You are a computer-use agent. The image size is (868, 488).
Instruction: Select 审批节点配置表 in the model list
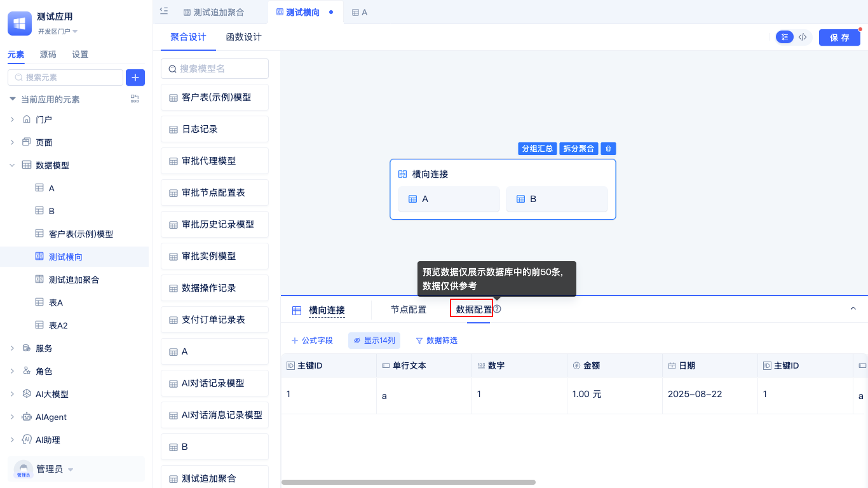pyautogui.click(x=215, y=193)
